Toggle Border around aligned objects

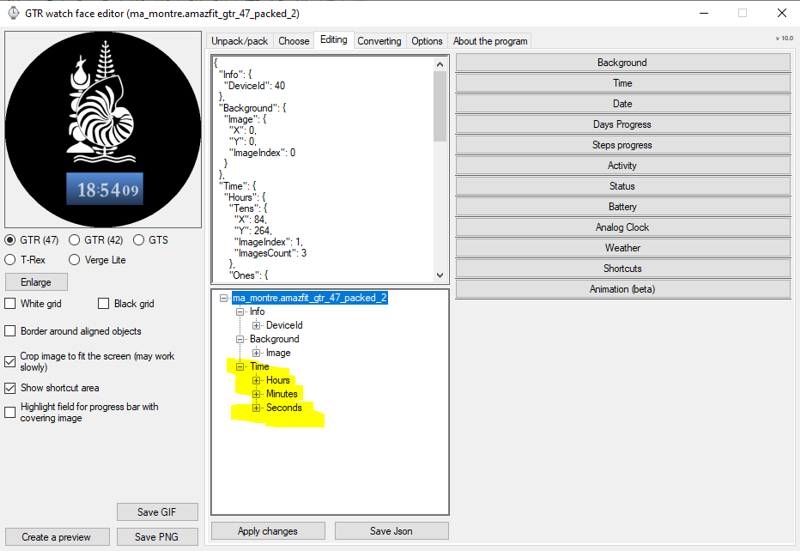tap(10, 331)
